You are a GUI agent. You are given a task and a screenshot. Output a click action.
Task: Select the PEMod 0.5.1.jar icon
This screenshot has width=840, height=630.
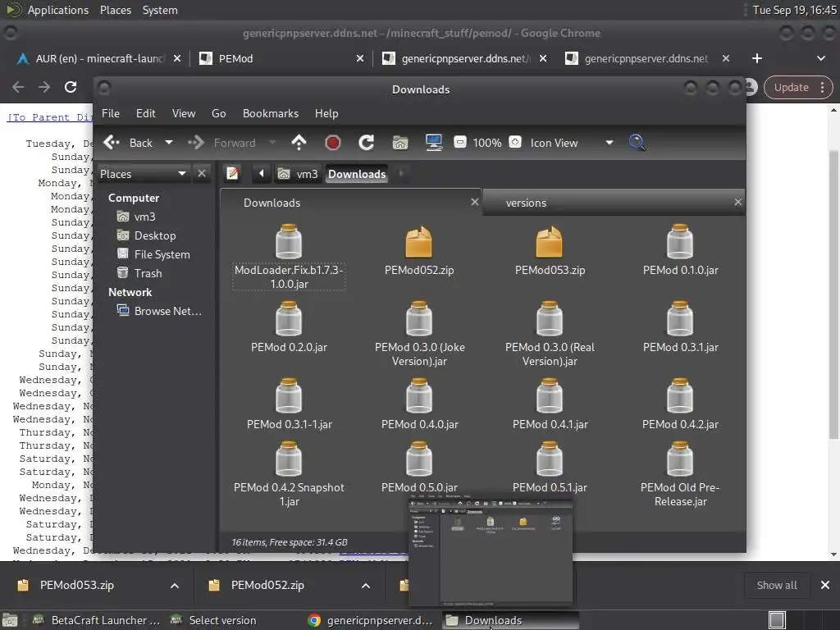[x=550, y=459]
